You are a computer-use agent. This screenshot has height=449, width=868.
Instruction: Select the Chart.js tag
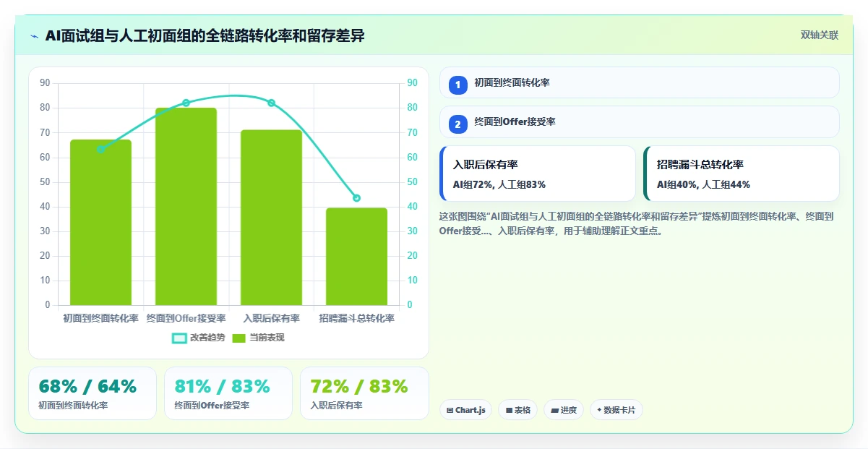click(465, 410)
